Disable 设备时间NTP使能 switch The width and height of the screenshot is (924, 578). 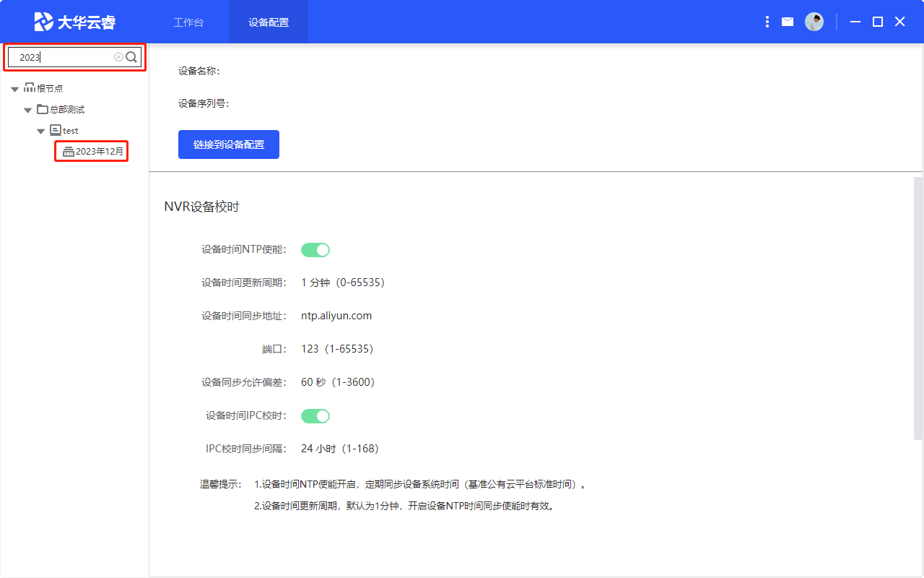tap(315, 250)
